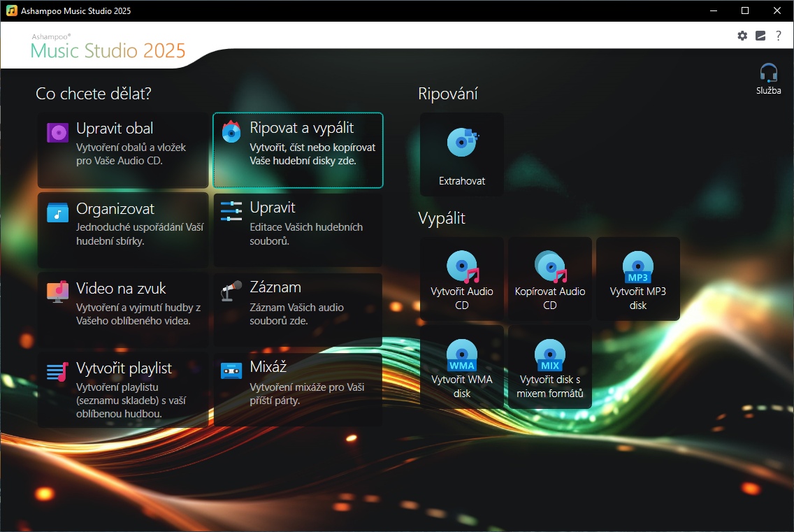The width and height of the screenshot is (794, 532).
Task: Click text 'Záznam Vašich audio souborů zde.'
Action: click(296, 314)
